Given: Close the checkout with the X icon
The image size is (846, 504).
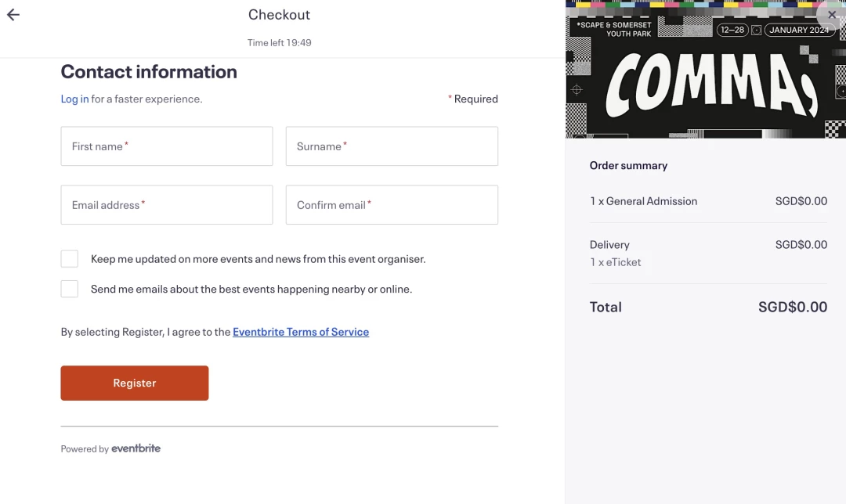Looking at the screenshot, I should tap(831, 15).
